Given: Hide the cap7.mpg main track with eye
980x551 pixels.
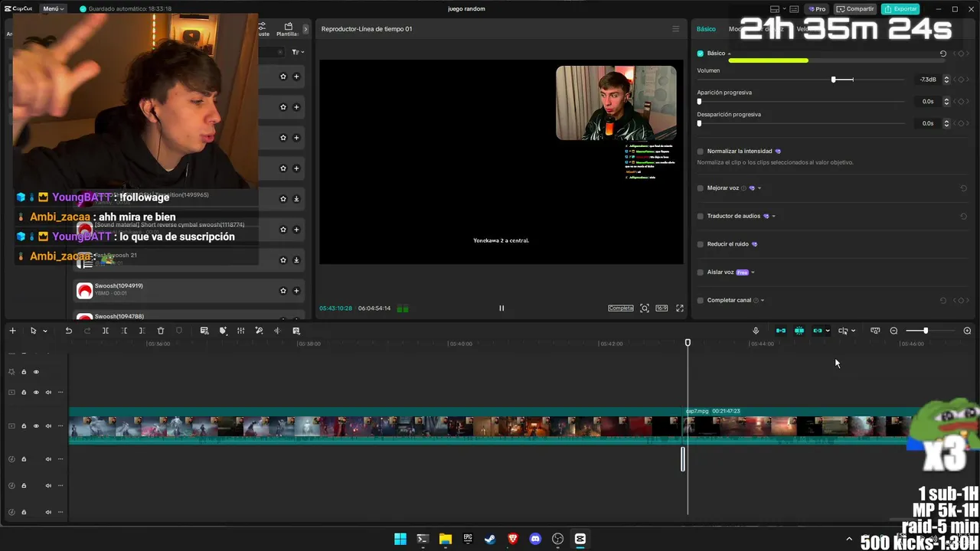Looking at the screenshot, I should click(36, 425).
